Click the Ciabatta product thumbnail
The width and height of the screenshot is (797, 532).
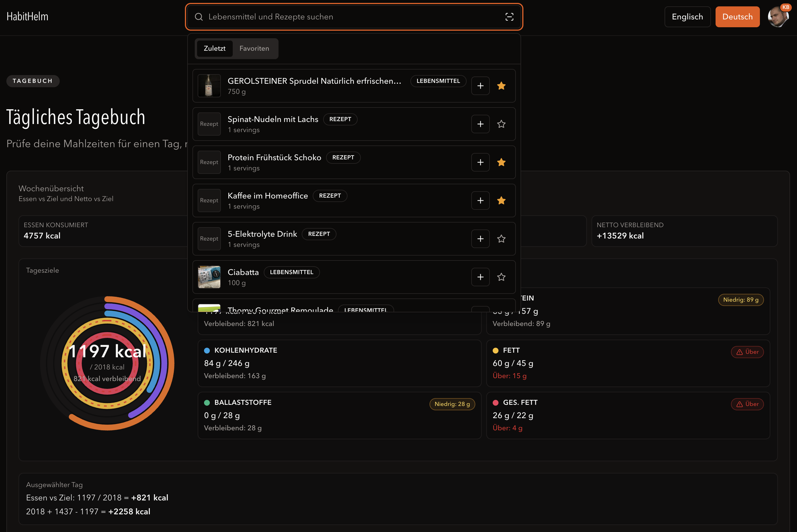click(209, 277)
